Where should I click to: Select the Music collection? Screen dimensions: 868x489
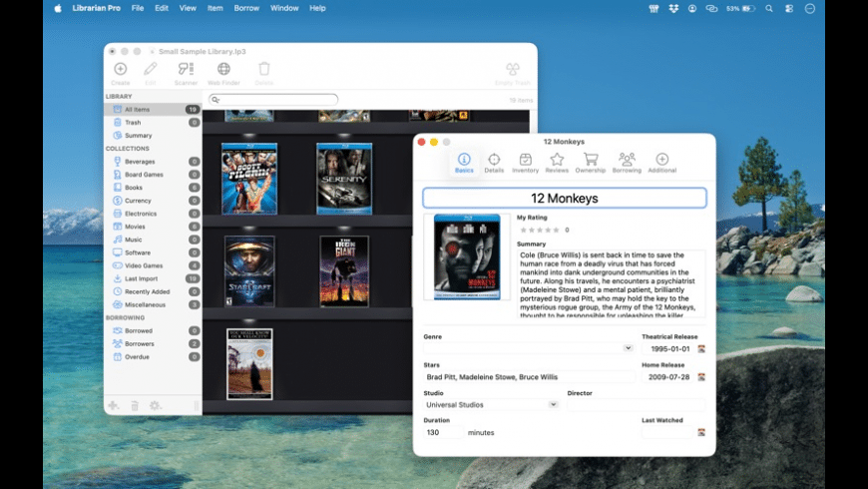[x=153, y=240]
